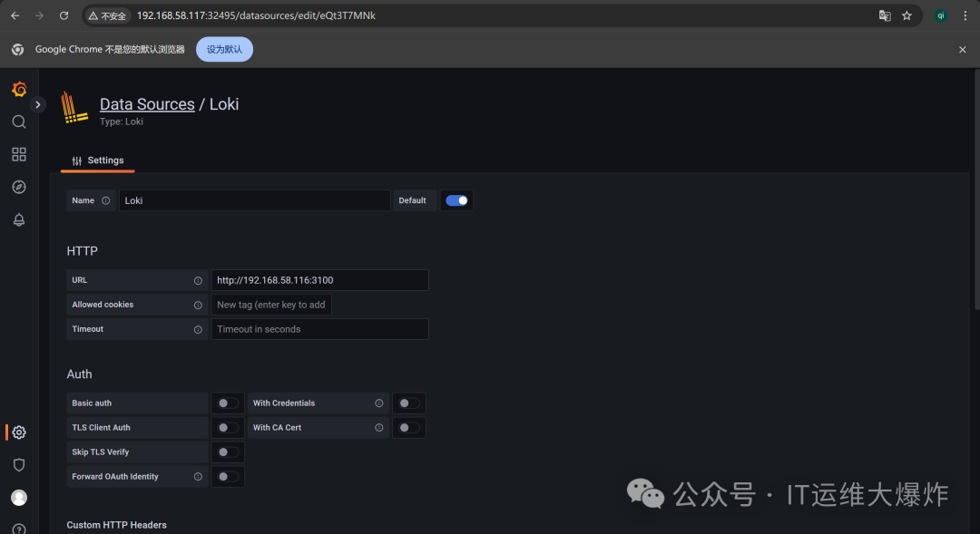This screenshot has height=534, width=980.
Task: Reload the current page
Action: click(x=64, y=15)
